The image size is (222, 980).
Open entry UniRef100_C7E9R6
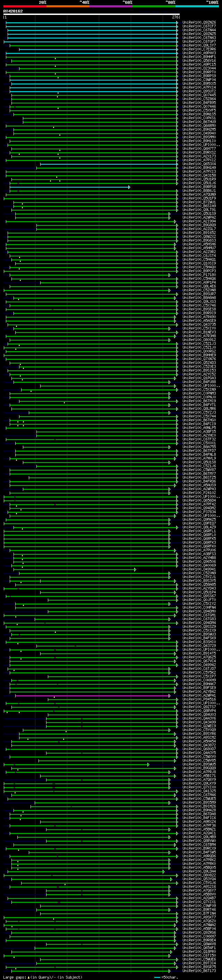199,49
